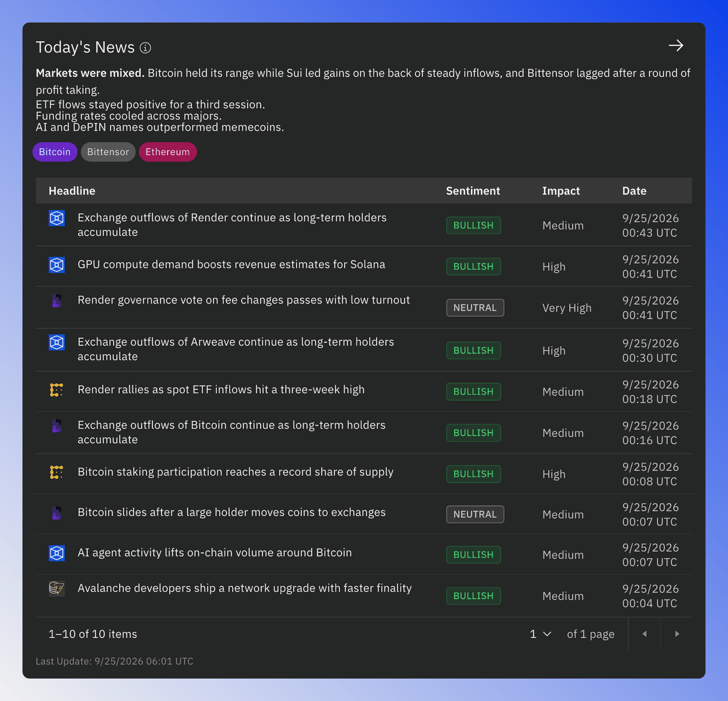
Task: Sort by Sentiment column header
Action: [473, 191]
